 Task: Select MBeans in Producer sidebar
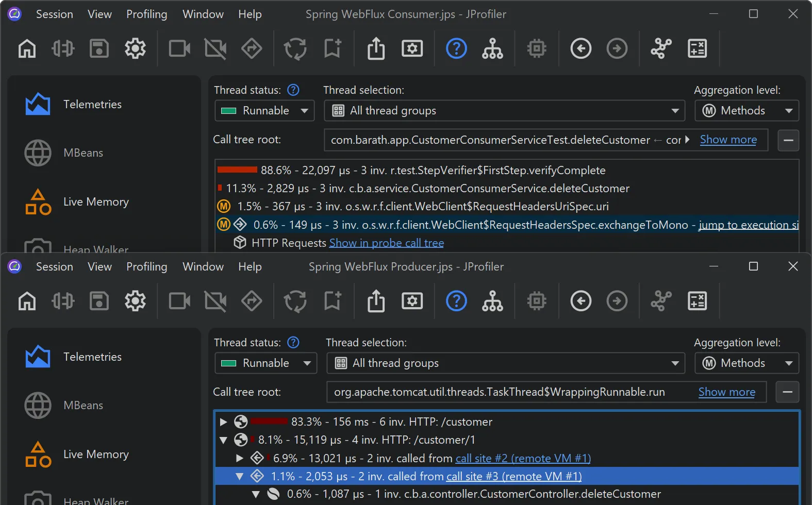64,406
